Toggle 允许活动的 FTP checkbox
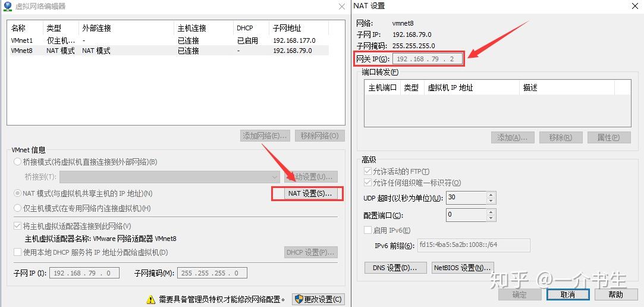The height and width of the screenshot is (307, 644). click(367, 171)
